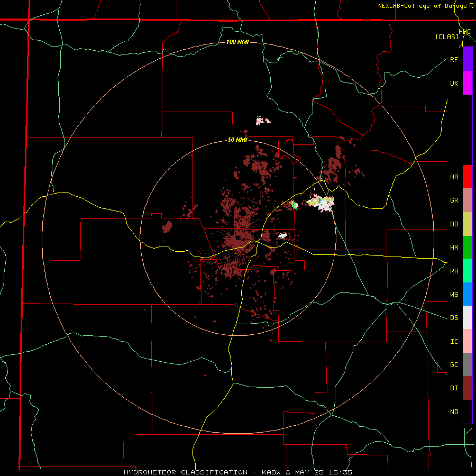This screenshot has width=476, height=476.
Task: Click the "UK" legend label
Action: [454, 83]
